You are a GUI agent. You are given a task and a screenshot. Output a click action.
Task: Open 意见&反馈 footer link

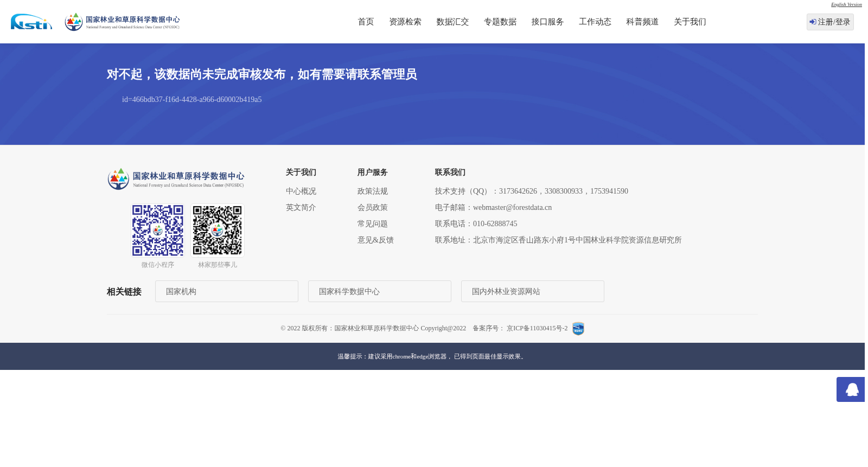[375, 240]
